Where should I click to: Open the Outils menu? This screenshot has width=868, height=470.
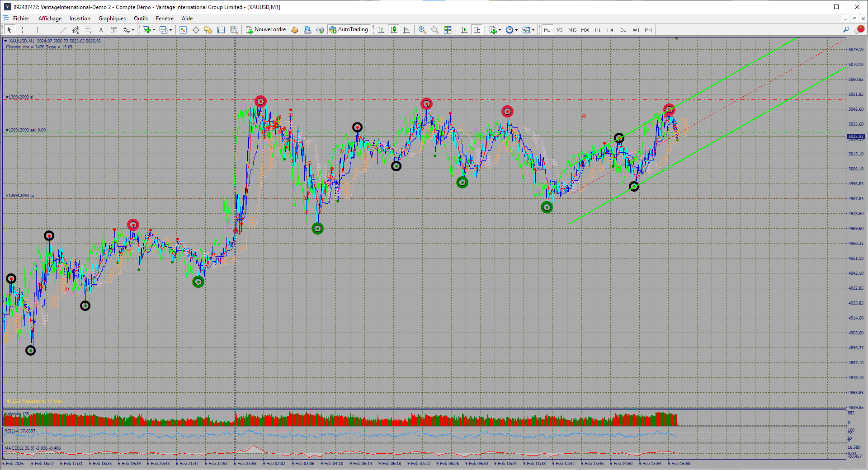tap(141, 19)
